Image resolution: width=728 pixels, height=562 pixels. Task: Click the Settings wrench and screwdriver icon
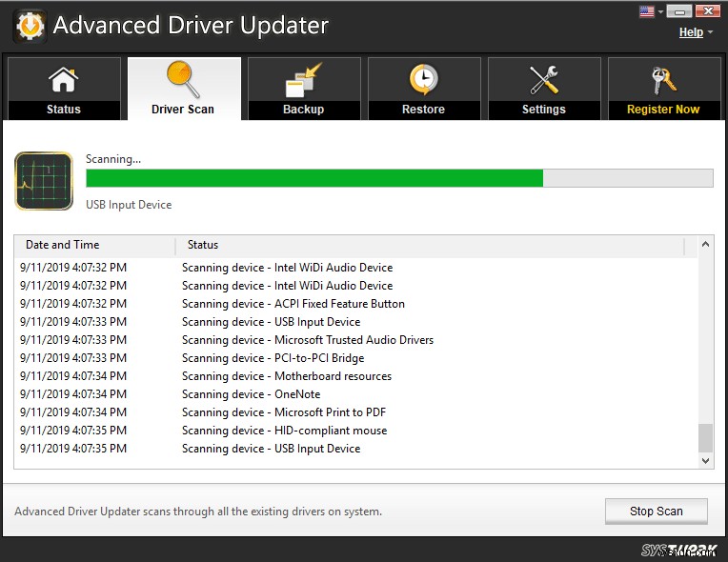[x=544, y=80]
